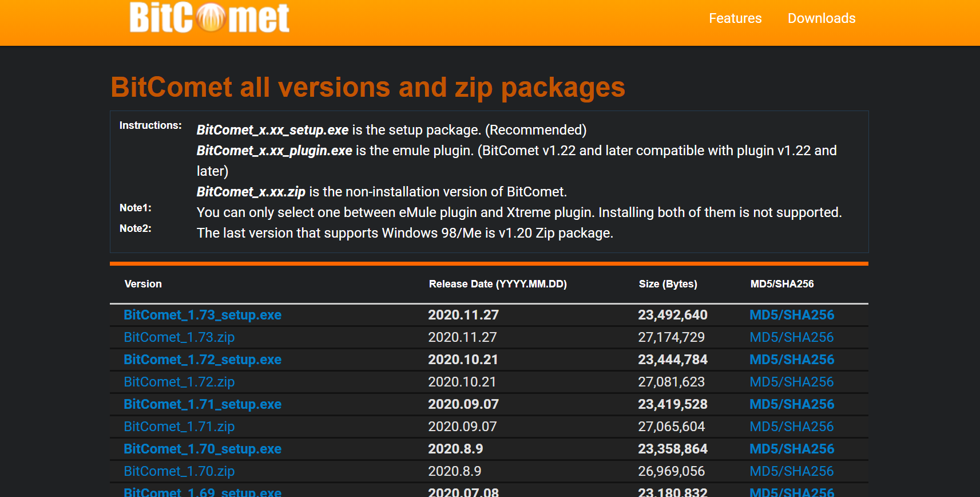
Task: Click the size value 26,969,056
Action: [x=672, y=471]
